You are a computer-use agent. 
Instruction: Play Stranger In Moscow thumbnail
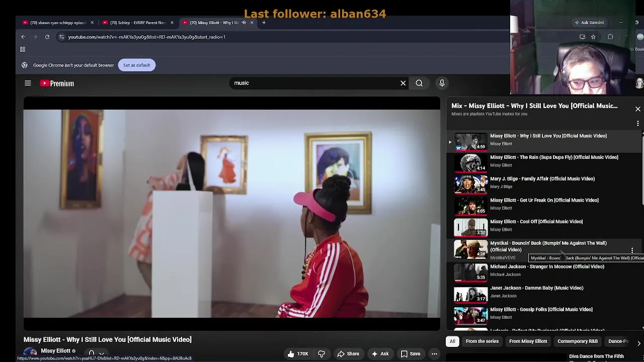tap(471, 272)
